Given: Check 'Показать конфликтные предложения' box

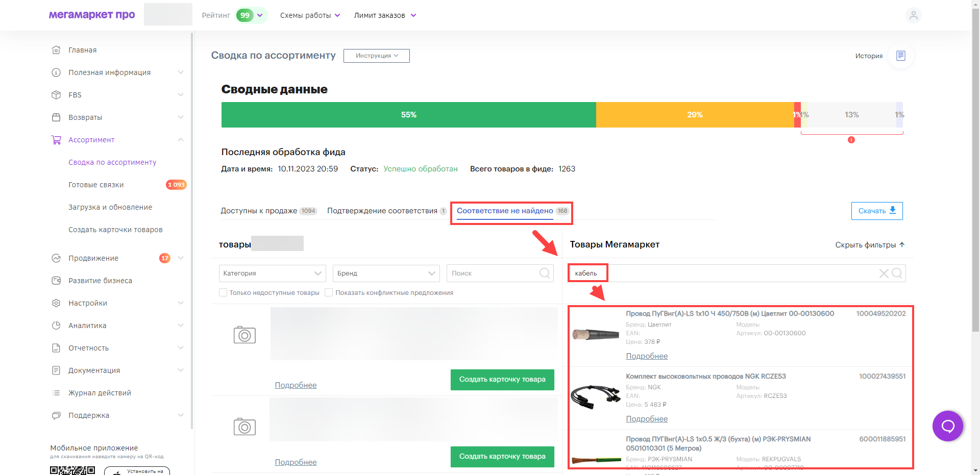Looking at the screenshot, I should click(329, 292).
